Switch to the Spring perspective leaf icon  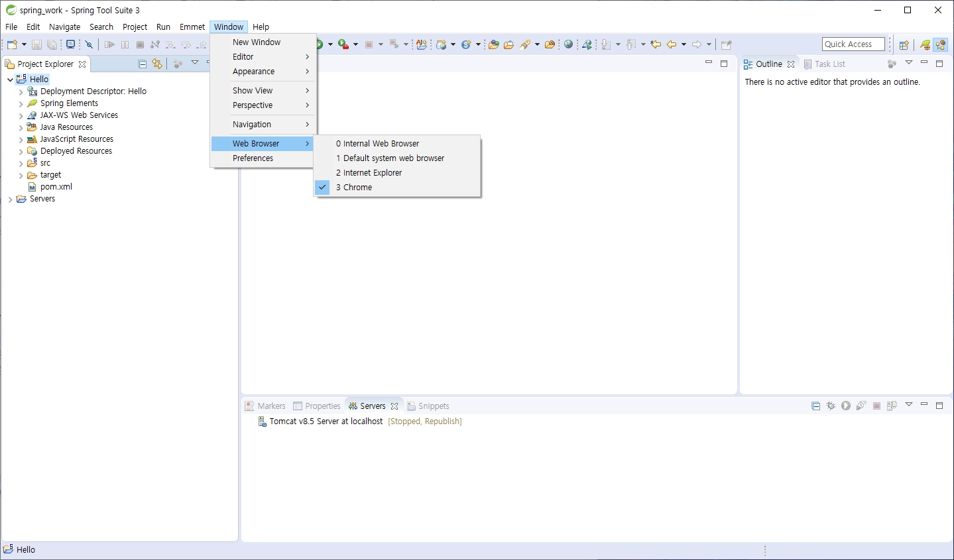tap(925, 44)
